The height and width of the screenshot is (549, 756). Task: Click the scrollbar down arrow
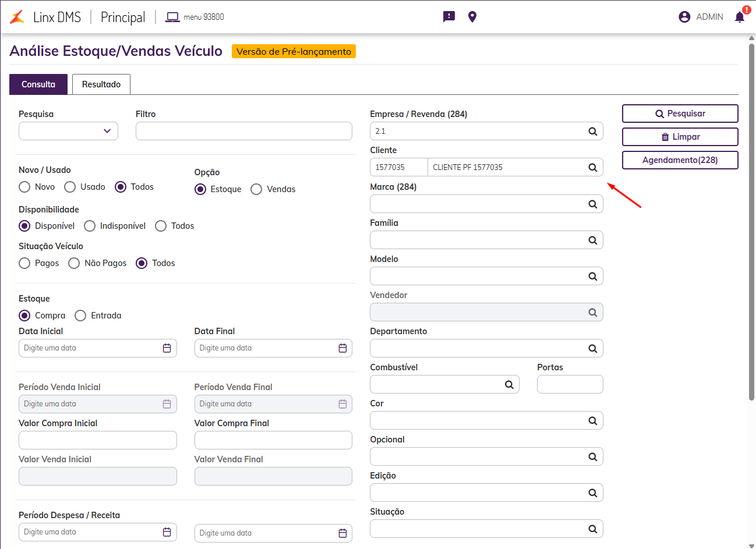click(x=751, y=546)
